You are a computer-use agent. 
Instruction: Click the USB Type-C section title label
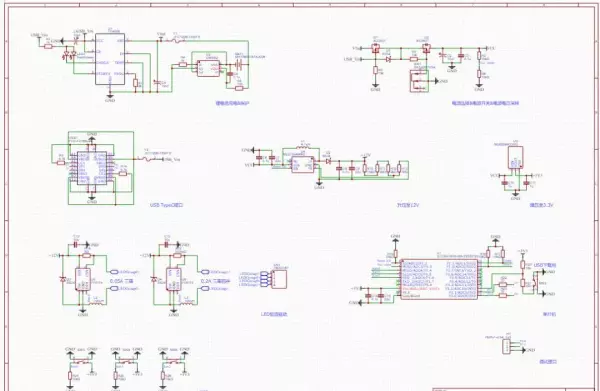click(166, 205)
